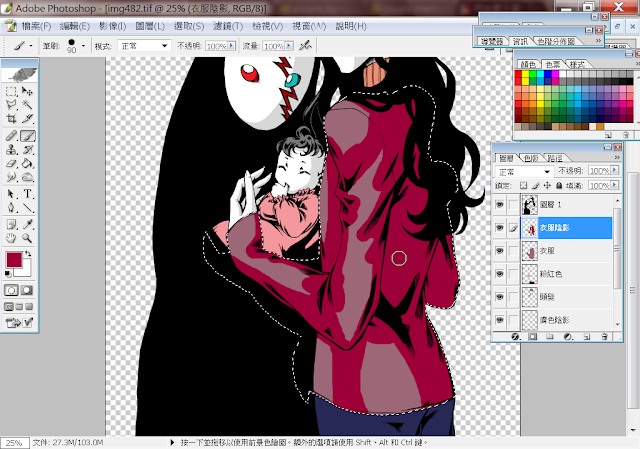
Task: Open Layers panel flyout menu arrows
Action: (x=617, y=158)
